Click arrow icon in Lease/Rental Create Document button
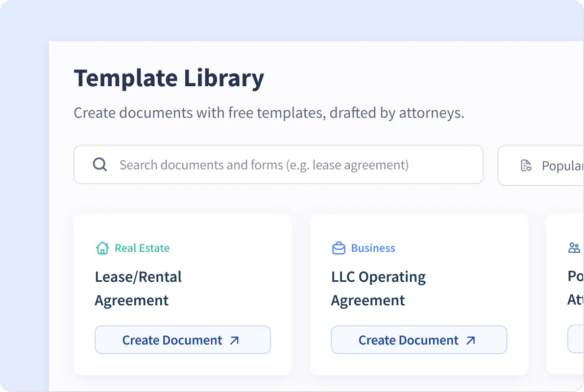Screen dimensions: 584x392 [x=235, y=341]
